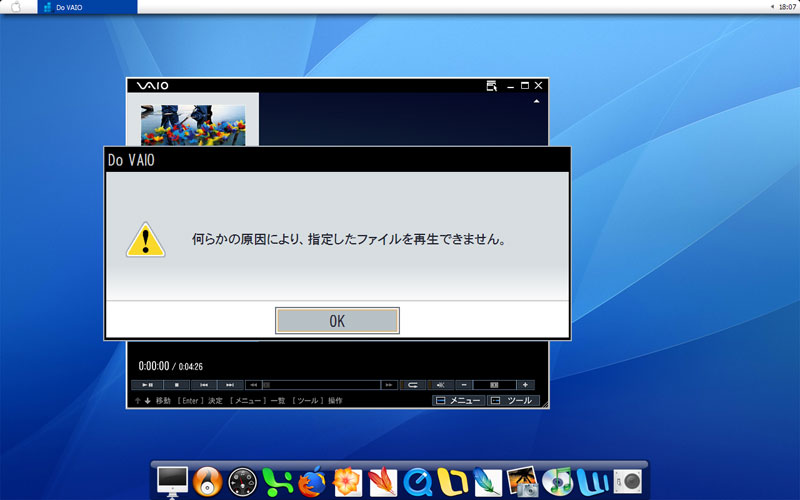This screenshot has width=800, height=500.
Task: Open the blue feather Photoshop dock icon
Action: [487, 482]
